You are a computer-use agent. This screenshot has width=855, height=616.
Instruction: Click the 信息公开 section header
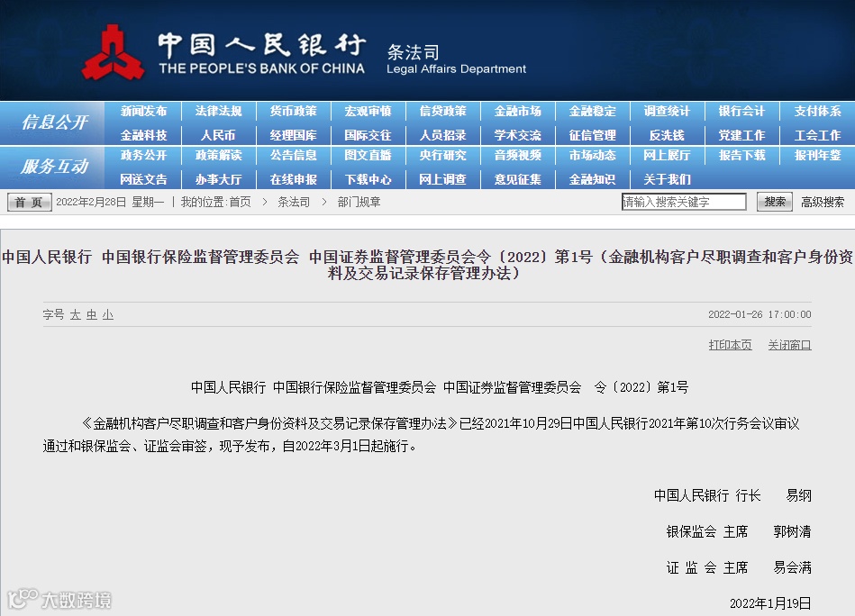pos(55,122)
